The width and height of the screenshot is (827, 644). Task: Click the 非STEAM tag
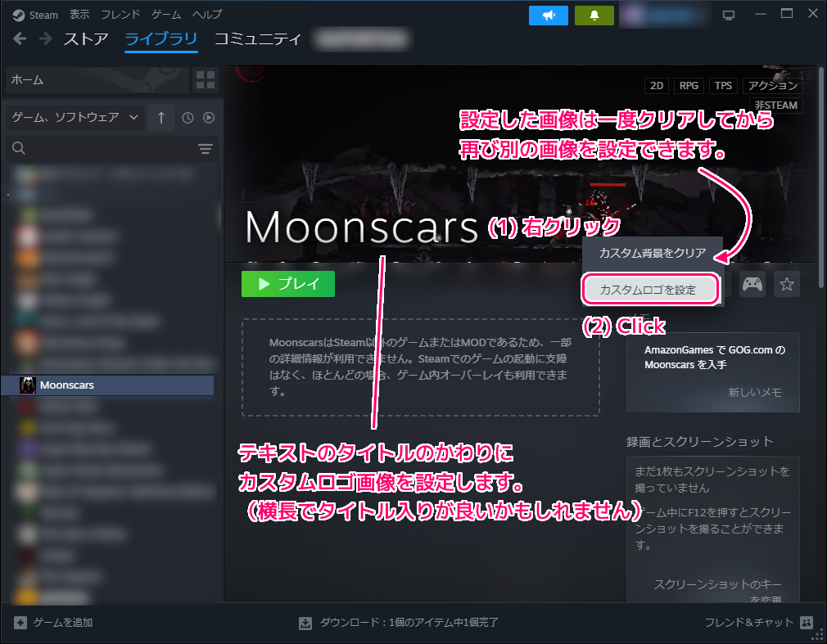click(776, 105)
